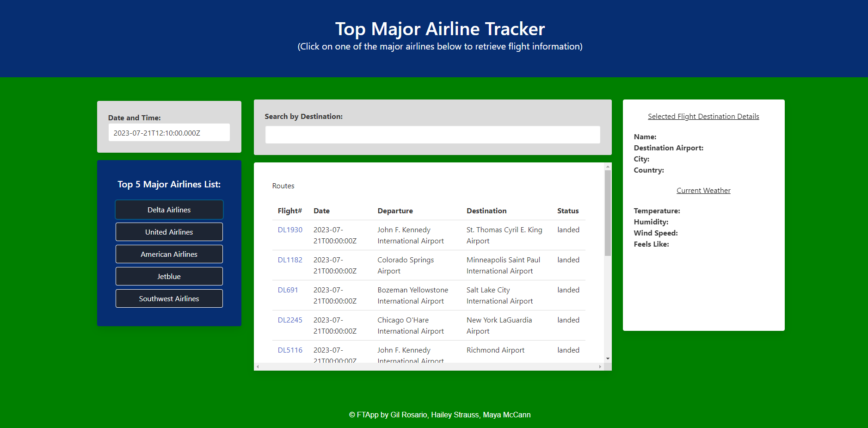The width and height of the screenshot is (868, 428).
Task: Click the Destination column header
Action: (486, 211)
